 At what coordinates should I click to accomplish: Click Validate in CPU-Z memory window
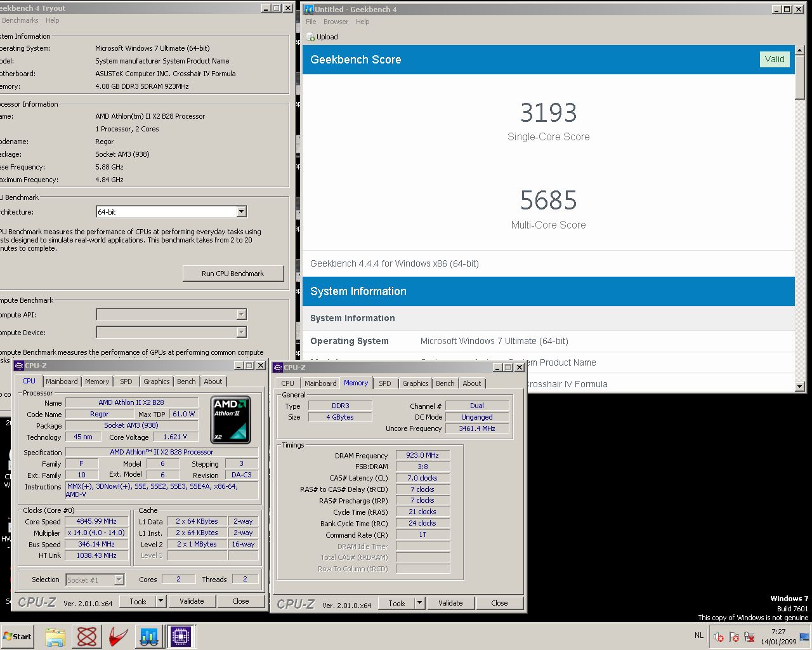450,603
